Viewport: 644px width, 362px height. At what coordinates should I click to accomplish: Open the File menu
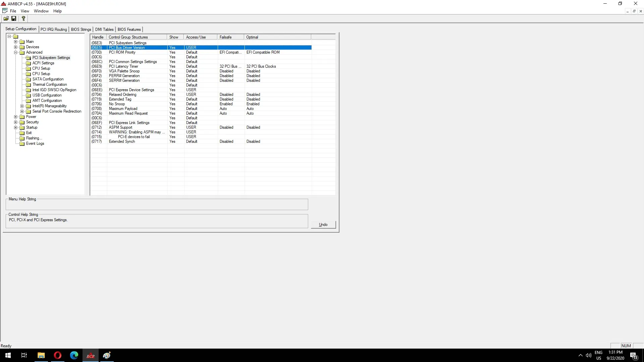click(13, 11)
